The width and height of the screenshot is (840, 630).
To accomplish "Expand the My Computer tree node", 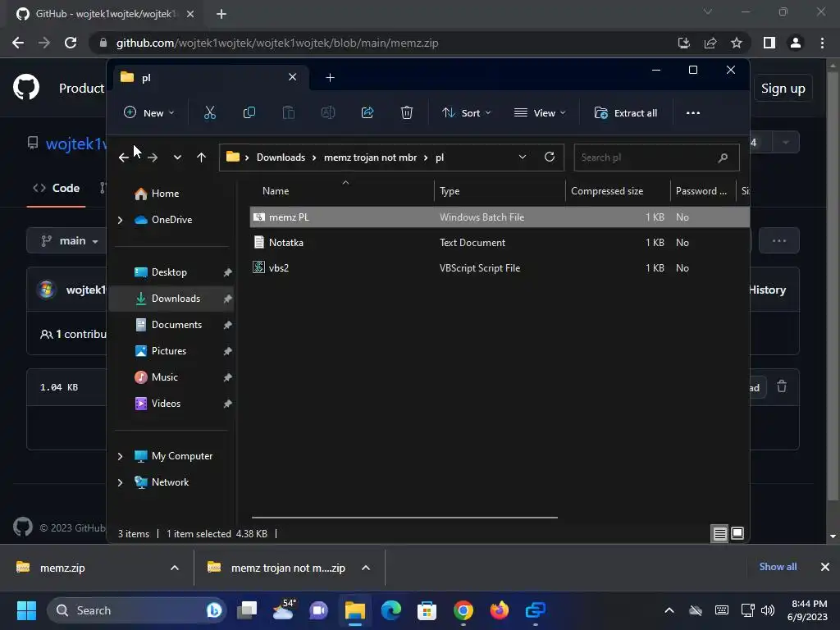I will pos(121,456).
